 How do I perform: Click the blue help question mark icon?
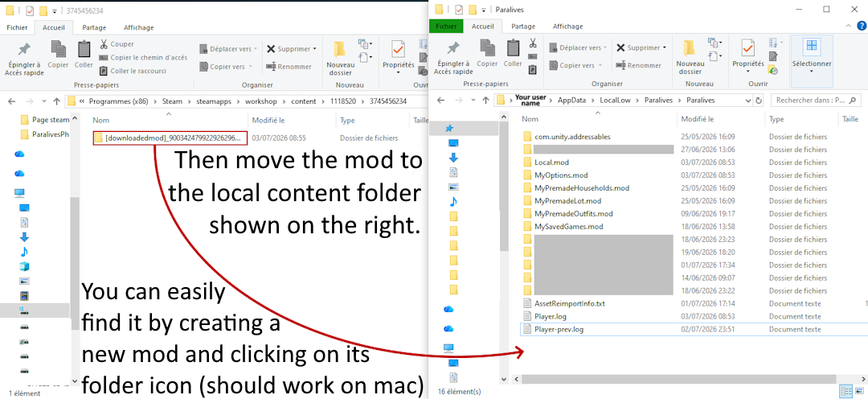tap(861, 26)
